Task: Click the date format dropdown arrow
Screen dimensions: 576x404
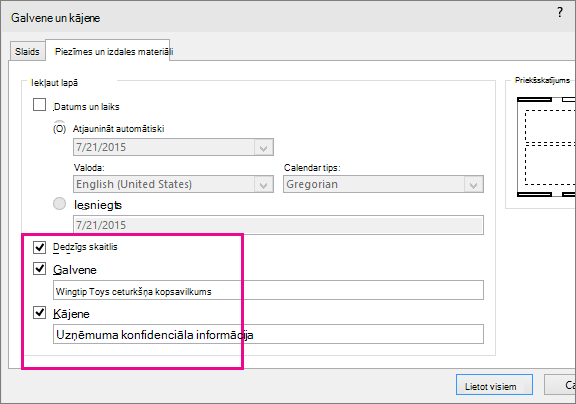Action: click(x=263, y=148)
